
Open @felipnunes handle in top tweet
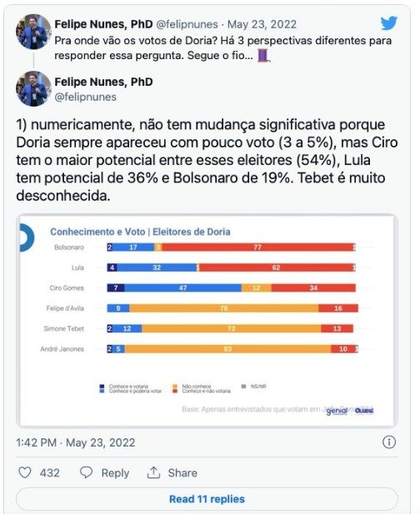point(187,24)
